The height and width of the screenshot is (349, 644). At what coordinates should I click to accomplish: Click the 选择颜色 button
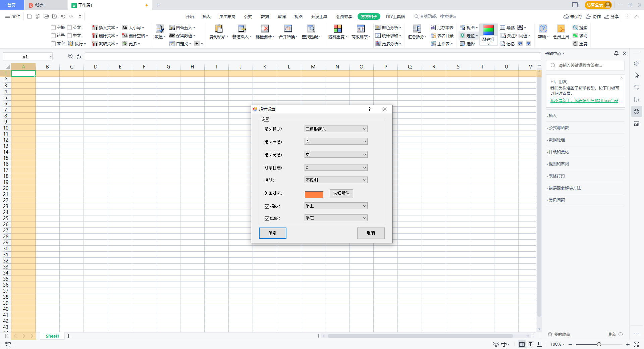click(x=341, y=194)
